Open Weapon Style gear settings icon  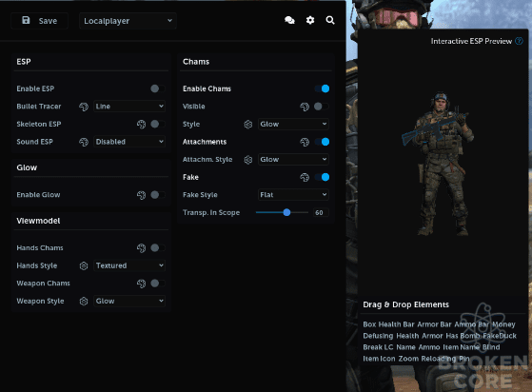click(84, 301)
